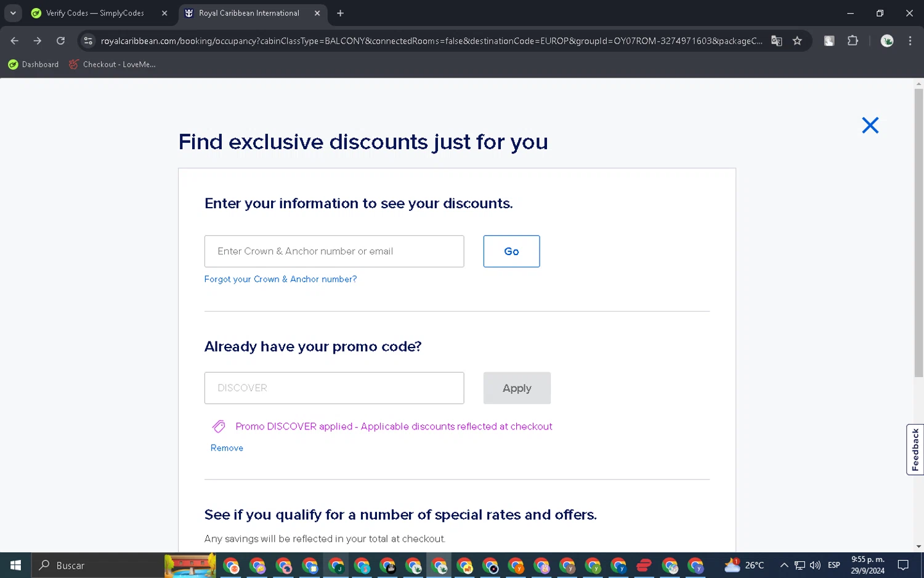Click the Go button

point(511,251)
